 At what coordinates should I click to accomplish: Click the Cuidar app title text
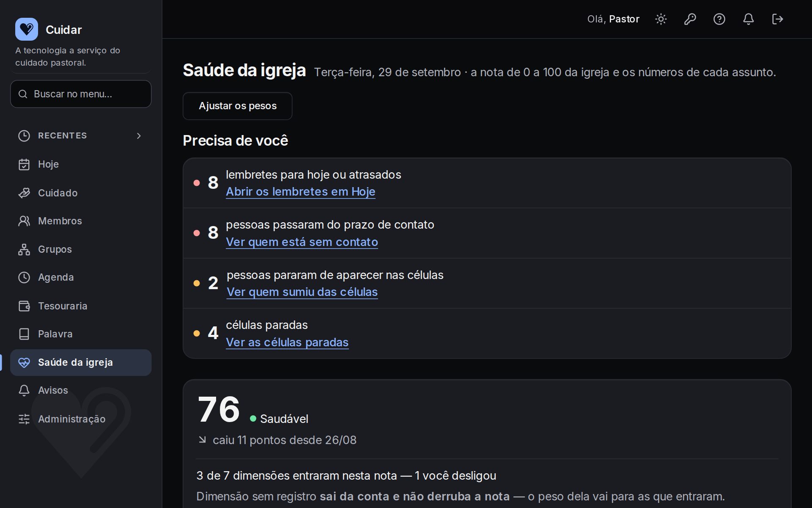tap(63, 30)
